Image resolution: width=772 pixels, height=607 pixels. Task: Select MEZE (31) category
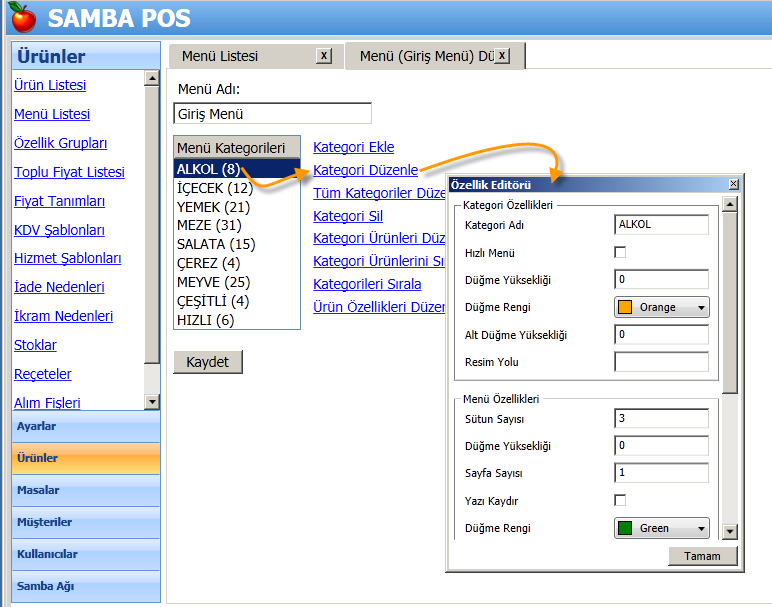tap(237, 225)
